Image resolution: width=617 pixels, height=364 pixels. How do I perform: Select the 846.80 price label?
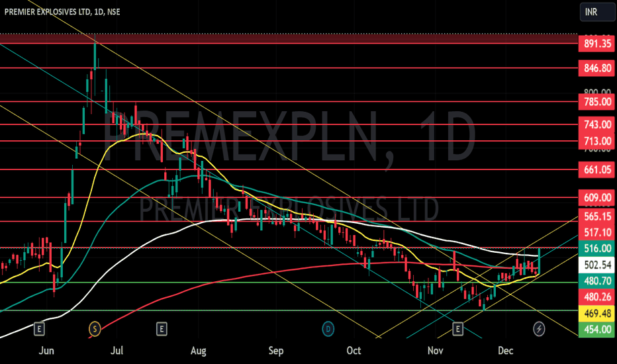coord(596,68)
